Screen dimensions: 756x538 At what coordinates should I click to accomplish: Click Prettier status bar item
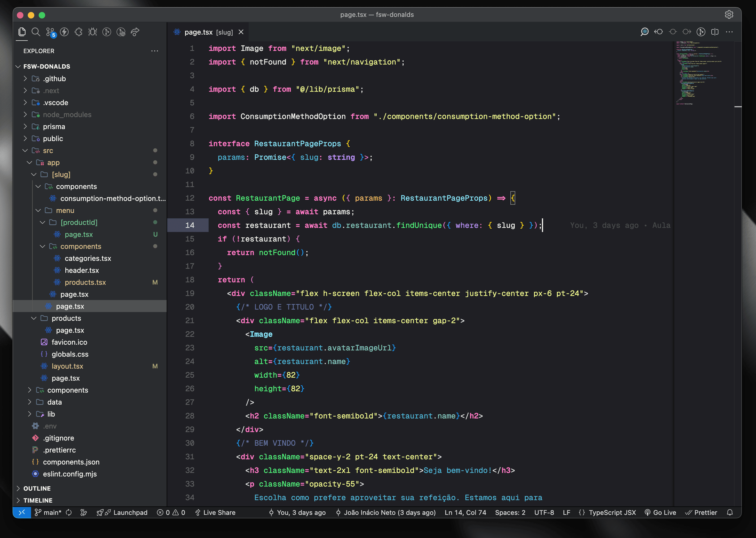[701, 512]
